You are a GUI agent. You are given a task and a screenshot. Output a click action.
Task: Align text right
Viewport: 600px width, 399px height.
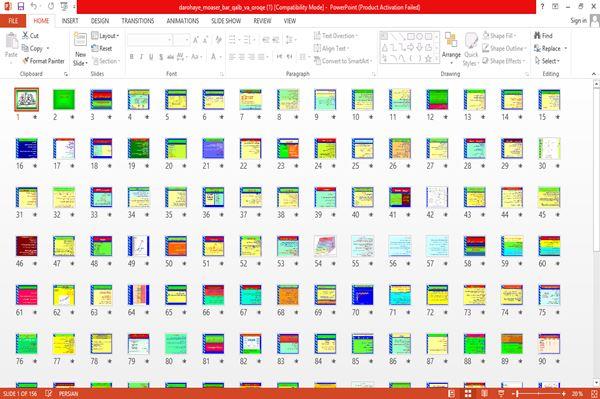[251, 57]
